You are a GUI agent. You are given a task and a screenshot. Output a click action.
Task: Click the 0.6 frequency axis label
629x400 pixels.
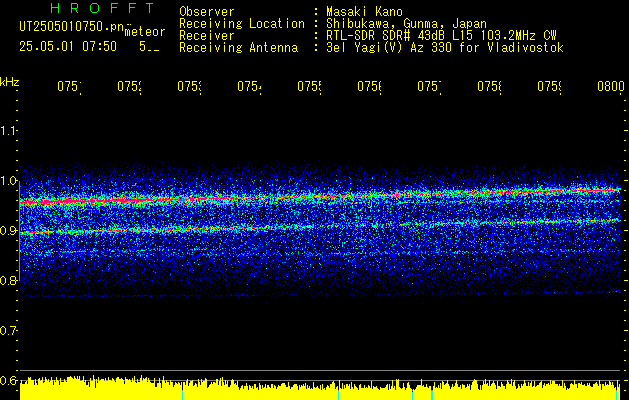tap(9, 380)
